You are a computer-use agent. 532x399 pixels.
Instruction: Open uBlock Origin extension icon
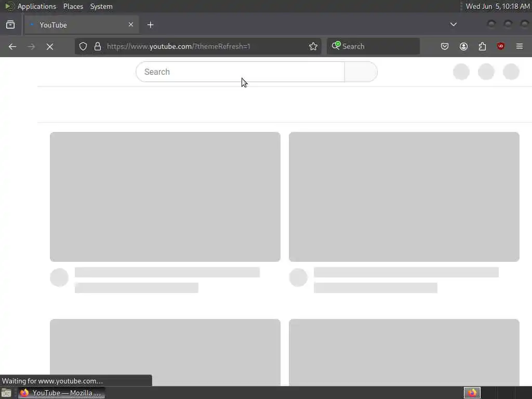pyautogui.click(x=500, y=46)
